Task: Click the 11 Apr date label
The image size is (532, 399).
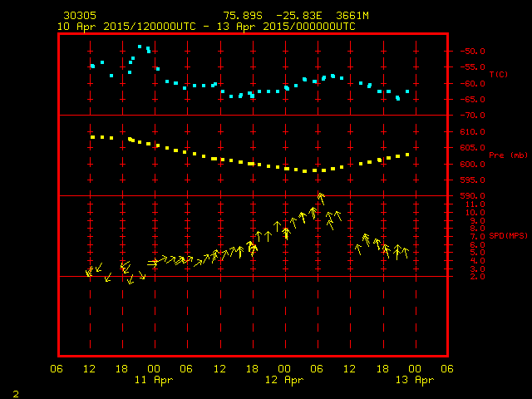Action: click(x=154, y=380)
